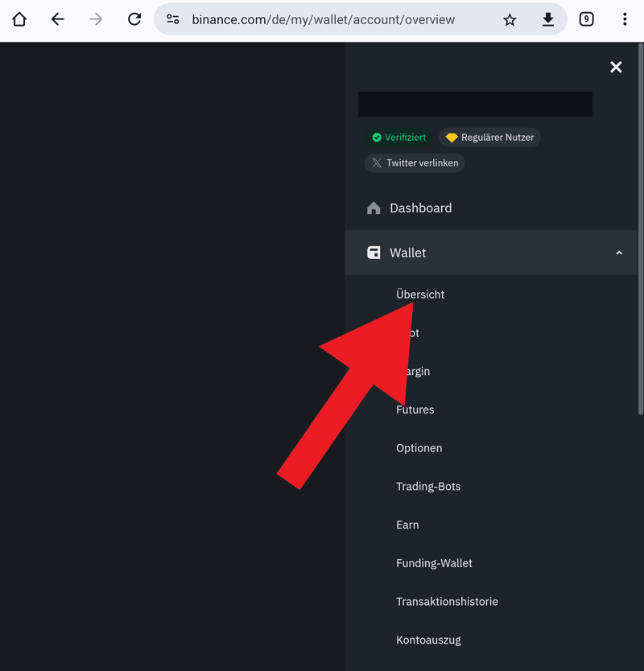Dismiss the panel with the X button
644x671 pixels.
tap(616, 67)
